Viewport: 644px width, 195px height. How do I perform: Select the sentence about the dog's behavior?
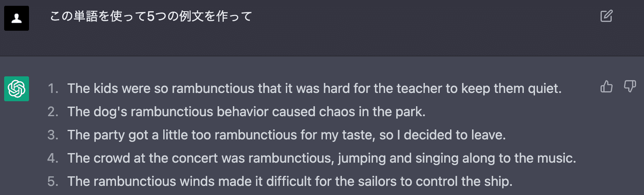(246, 112)
